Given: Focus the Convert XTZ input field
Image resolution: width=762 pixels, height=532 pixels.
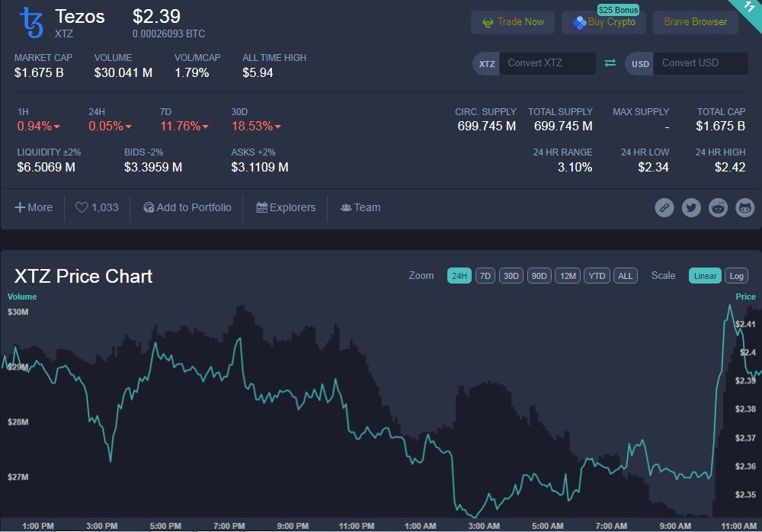Looking at the screenshot, I should pos(547,63).
